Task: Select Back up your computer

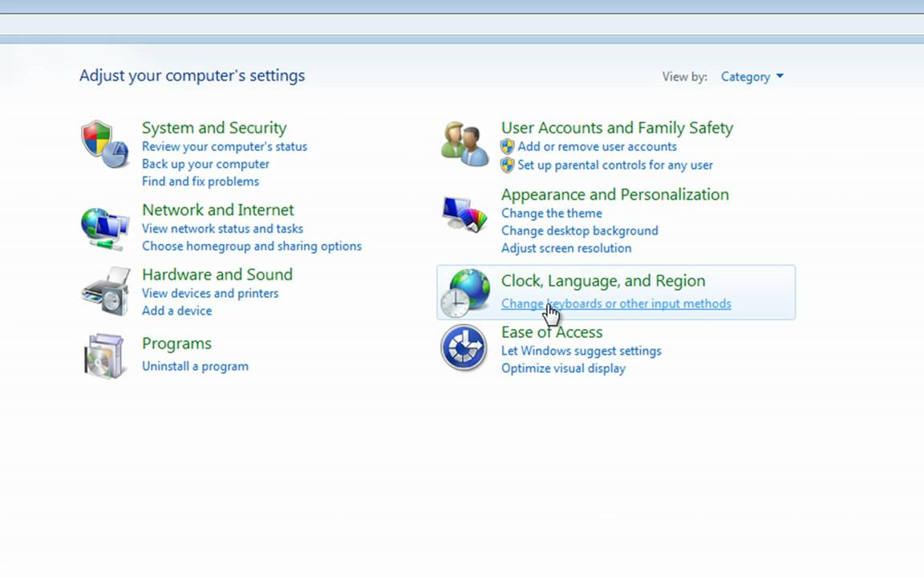Action: (205, 164)
